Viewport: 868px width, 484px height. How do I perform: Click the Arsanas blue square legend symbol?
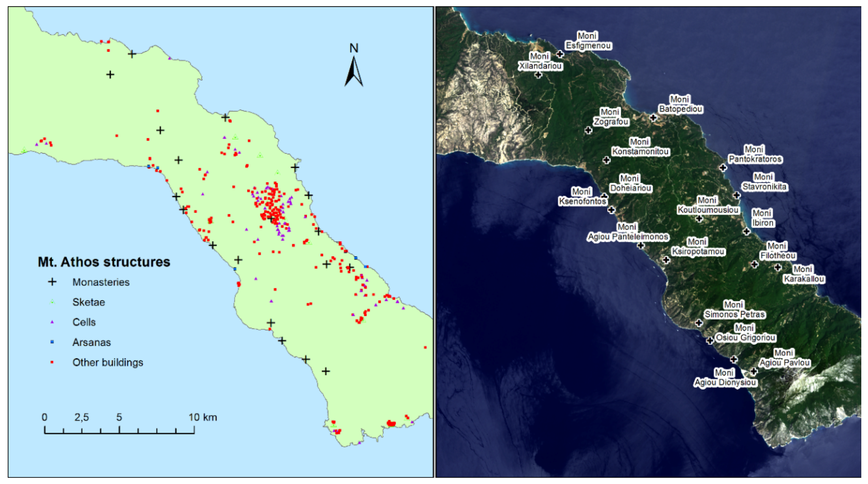tap(52, 342)
